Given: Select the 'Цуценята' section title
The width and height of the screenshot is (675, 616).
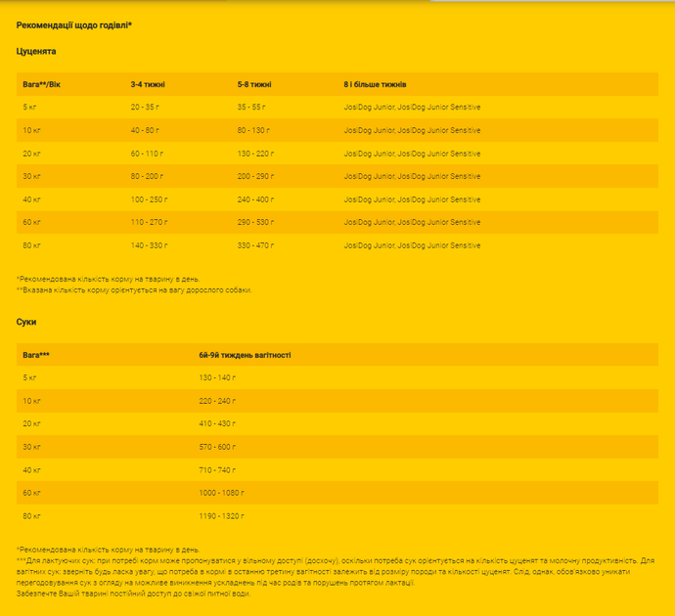Looking at the screenshot, I should click(x=36, y=51).
